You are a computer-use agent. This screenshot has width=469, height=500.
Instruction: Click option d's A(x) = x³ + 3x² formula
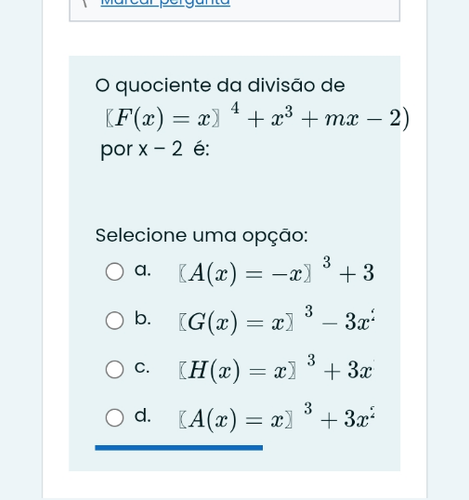277,417
